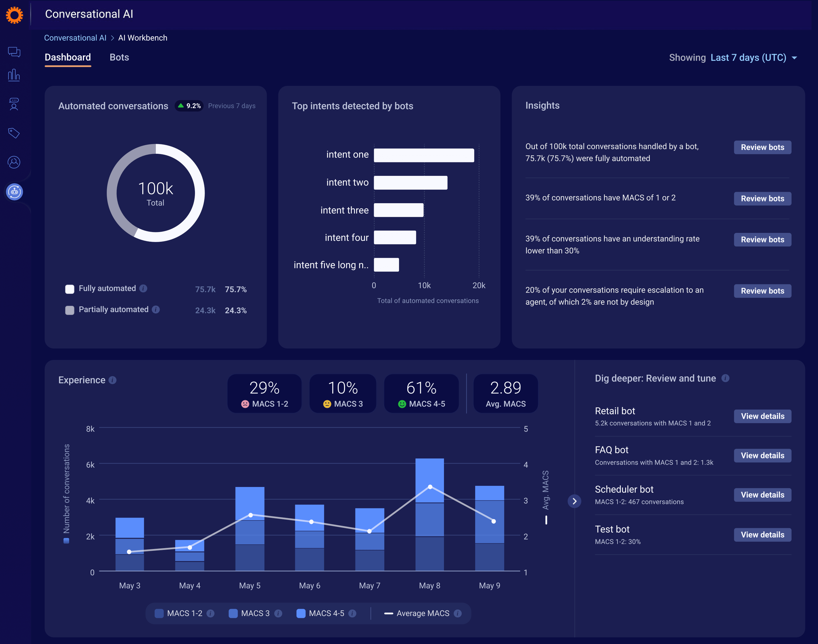Switch to the Bots tab
This screenshot has height=644, width=818.
click(119, 57)
